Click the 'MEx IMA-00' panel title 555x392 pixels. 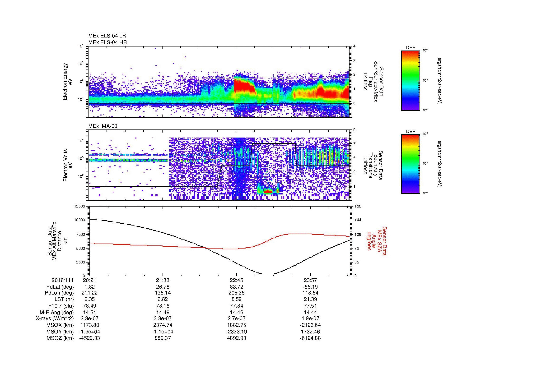[103, 126]
